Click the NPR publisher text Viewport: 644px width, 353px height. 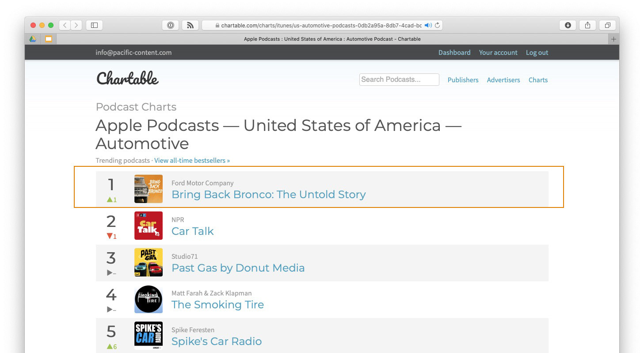point(178,220)
